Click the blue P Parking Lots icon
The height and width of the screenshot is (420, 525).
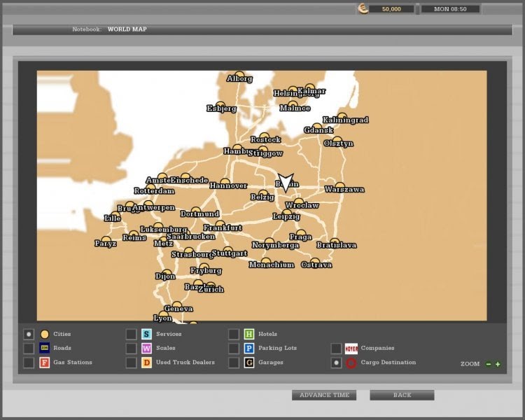(x=249, y=348)
